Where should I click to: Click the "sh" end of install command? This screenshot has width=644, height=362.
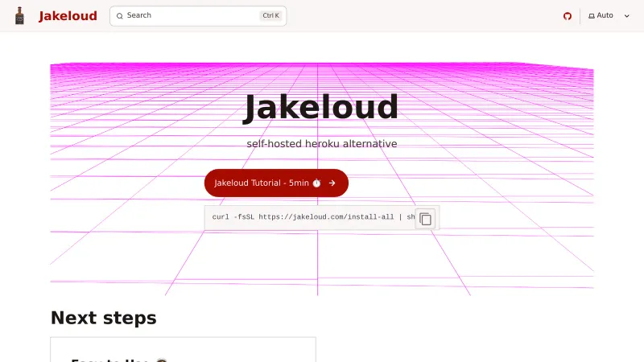(x=410, y=217)
